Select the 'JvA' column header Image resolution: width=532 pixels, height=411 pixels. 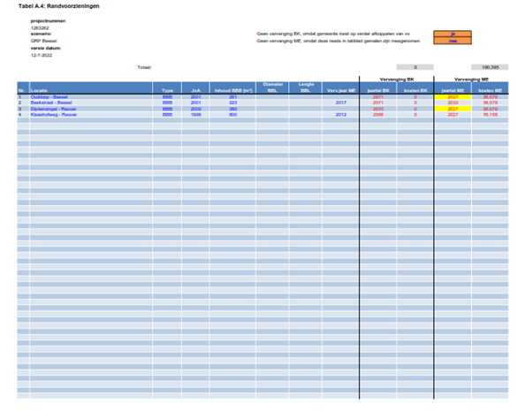195,90
